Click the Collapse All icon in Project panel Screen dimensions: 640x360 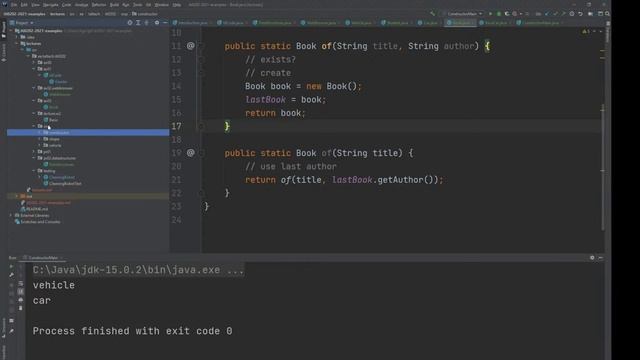[147, 23]
